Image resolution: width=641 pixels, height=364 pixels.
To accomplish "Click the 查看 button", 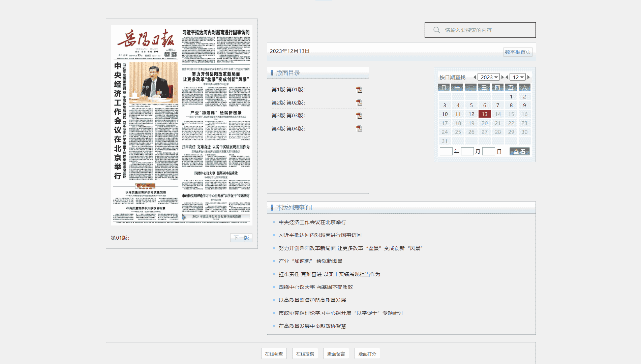I will pos(519,151).
